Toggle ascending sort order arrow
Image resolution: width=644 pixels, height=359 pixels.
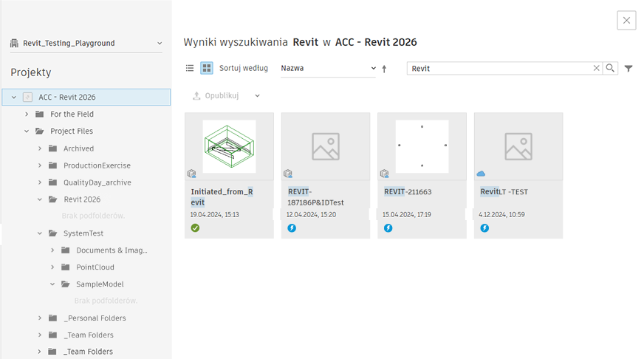click(x=384, y=69)
